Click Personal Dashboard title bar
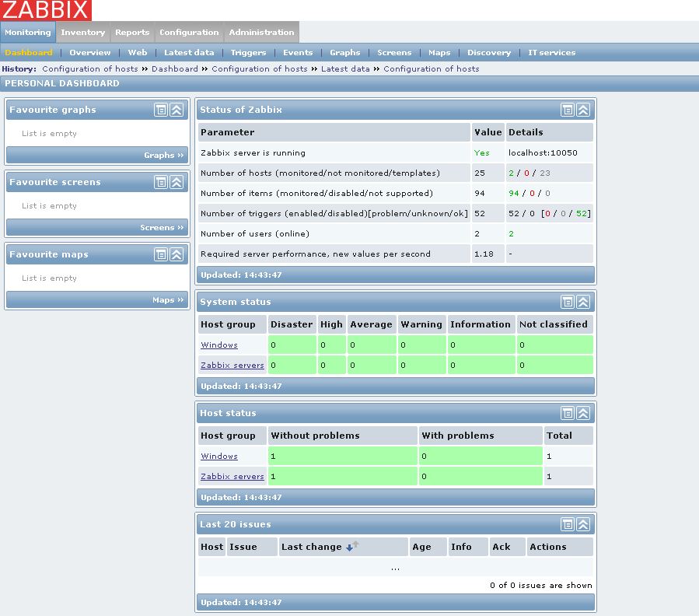Viewport: 699px width, 616px height. coord(350,83)
